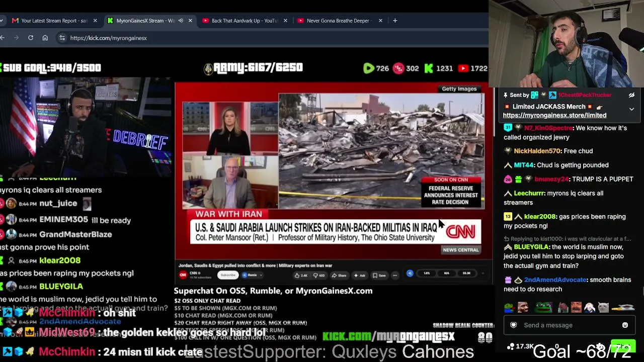This screenshot has height=362, width=644.
Task: Click BLUEYGILA's username in the chat
Action: pos(531,247)
